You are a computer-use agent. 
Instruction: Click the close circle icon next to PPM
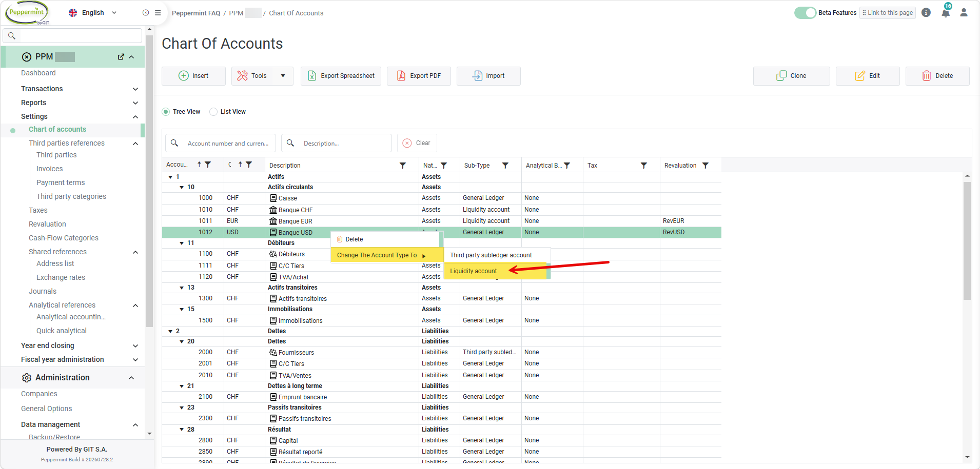tap(27, 57)
